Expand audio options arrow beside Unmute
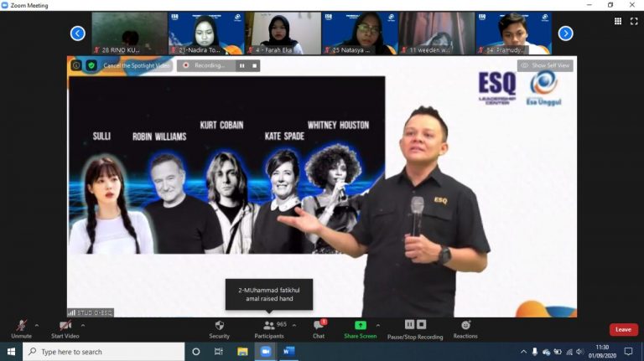Viewport: 644px width, 361px height. [37, 325]
